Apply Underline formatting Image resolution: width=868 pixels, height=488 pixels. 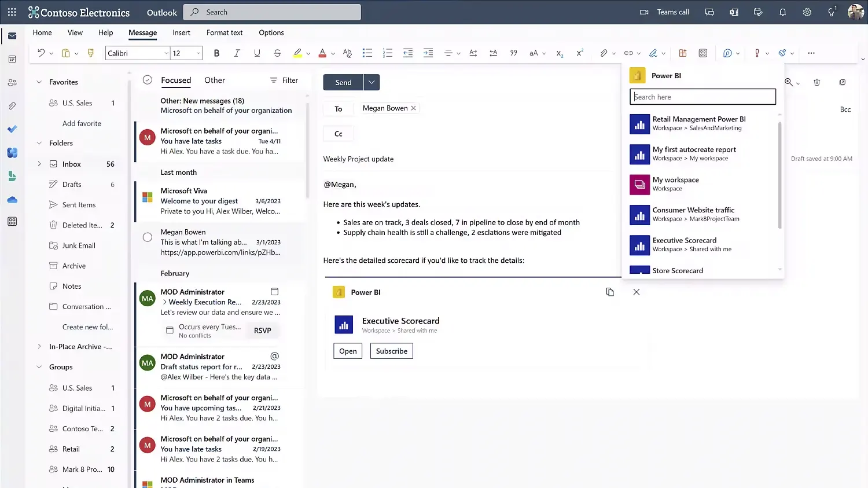pos(257,53)
